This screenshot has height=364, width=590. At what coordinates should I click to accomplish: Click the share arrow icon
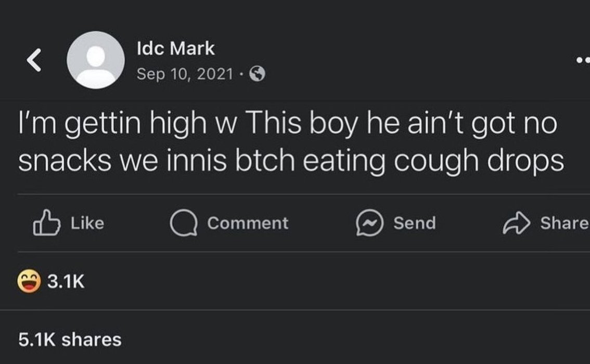516,223
